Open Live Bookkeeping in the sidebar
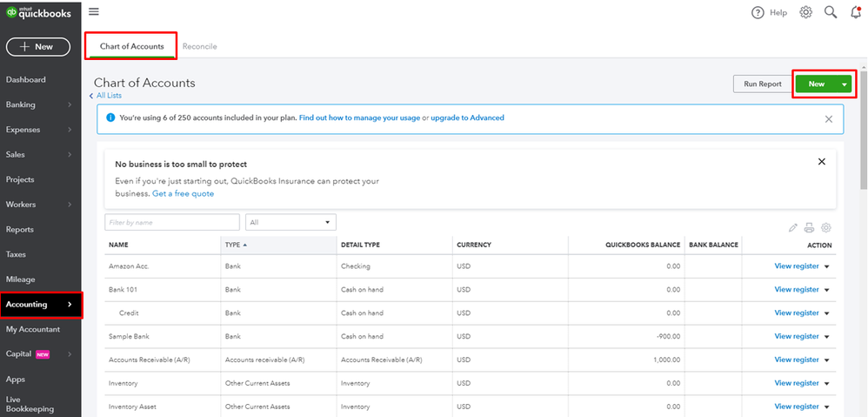This screenshot has height=417, width=868. coord(30,404)
